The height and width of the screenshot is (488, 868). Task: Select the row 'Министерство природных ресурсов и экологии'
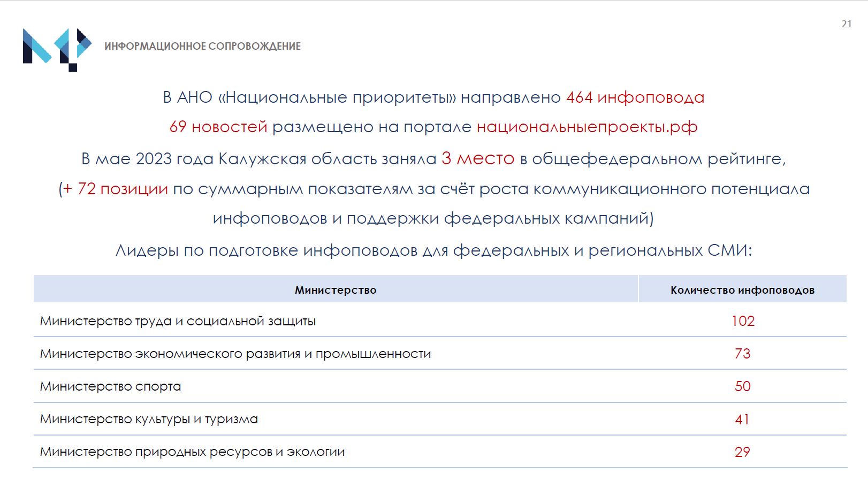pos(440,451)
